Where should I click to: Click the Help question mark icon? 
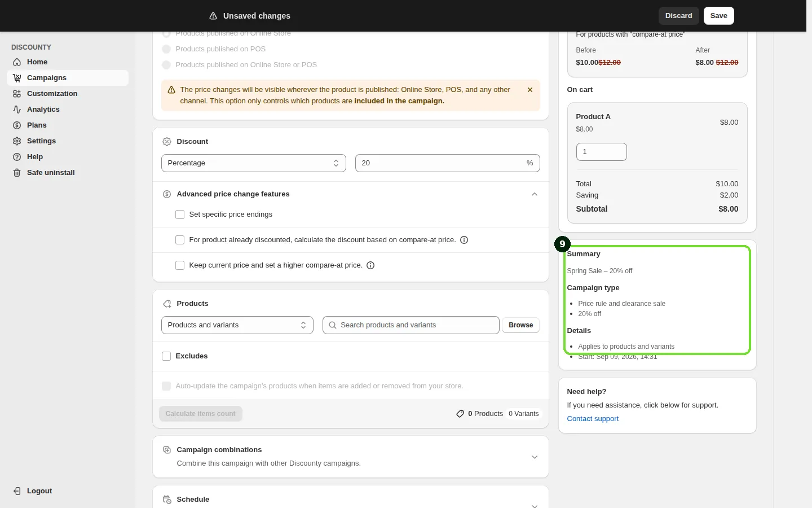(17, 157)
